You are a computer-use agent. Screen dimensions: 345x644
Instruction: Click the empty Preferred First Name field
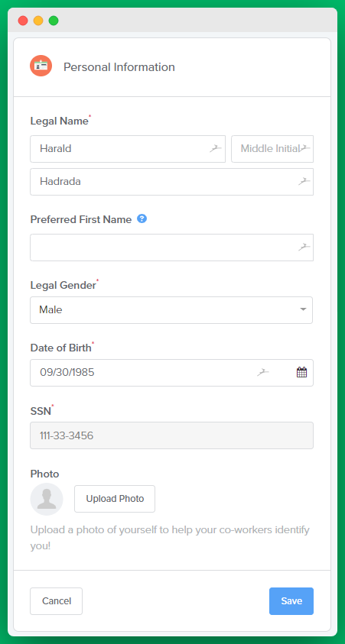tap(171, 248)
